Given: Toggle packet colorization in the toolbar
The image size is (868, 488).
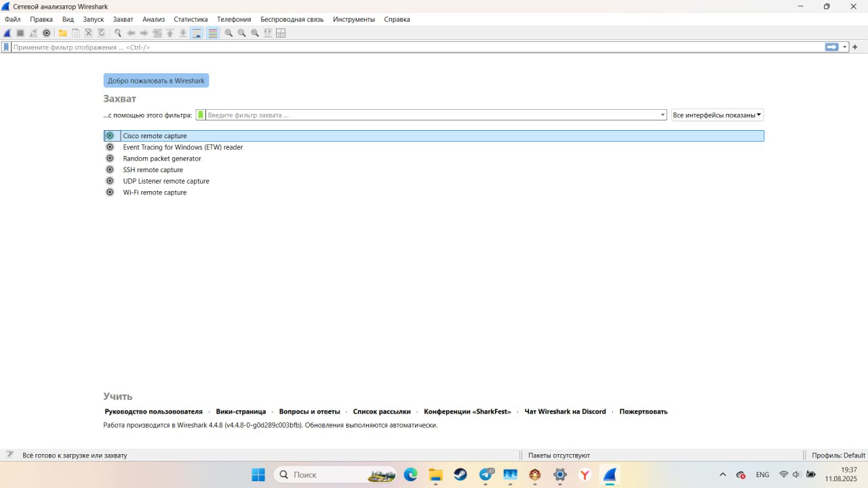Looking at the screenshot, I should (213, 33).
